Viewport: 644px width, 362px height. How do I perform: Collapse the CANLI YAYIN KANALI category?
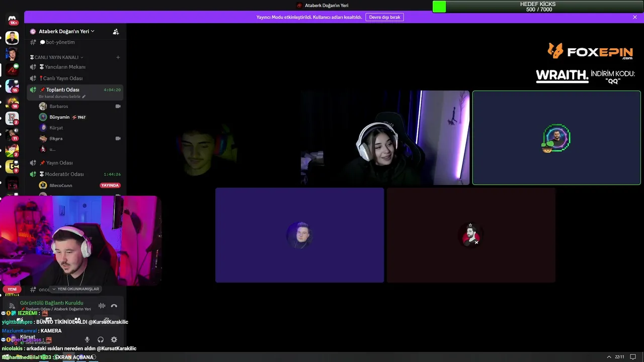(x=57, y=57)
